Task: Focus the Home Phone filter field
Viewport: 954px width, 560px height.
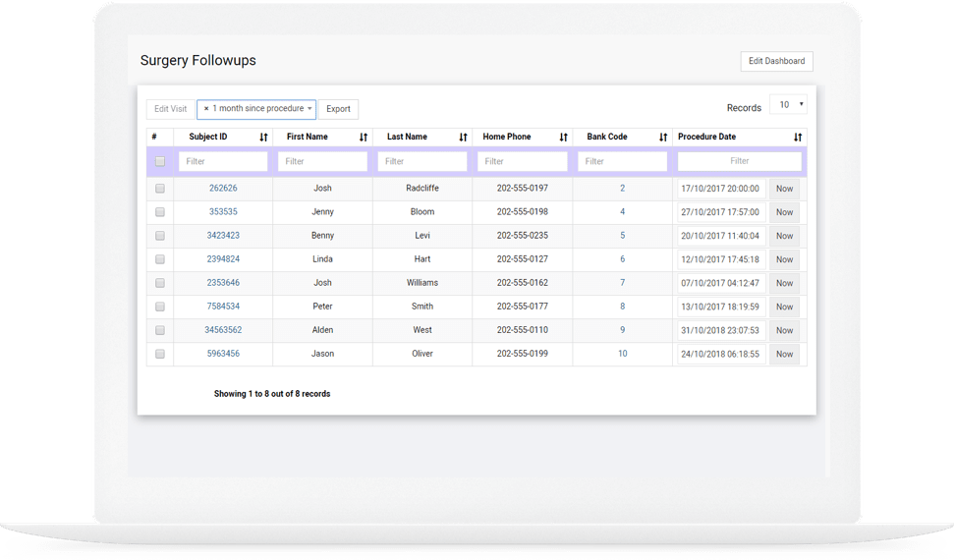Action: tap(522, 161)
